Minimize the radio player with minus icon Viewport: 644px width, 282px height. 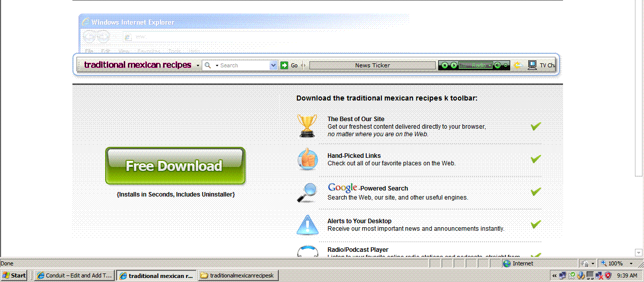506,65
